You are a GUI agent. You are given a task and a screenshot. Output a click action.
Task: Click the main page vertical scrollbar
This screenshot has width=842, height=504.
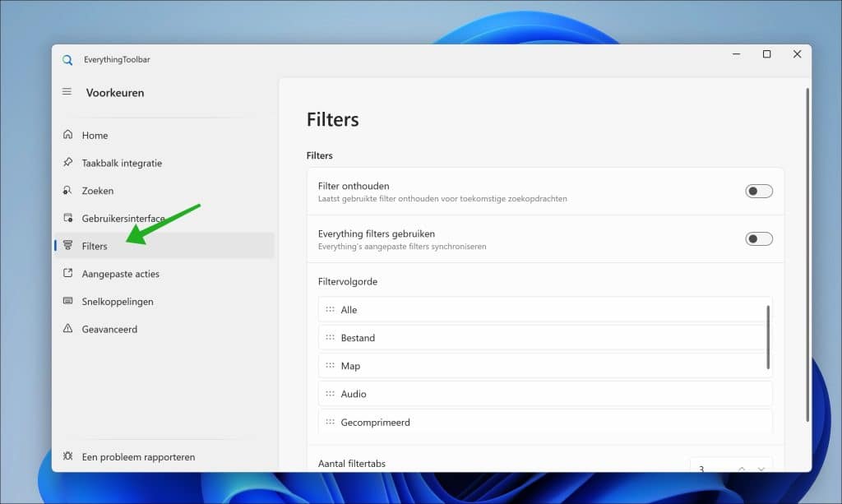point(807,255)
